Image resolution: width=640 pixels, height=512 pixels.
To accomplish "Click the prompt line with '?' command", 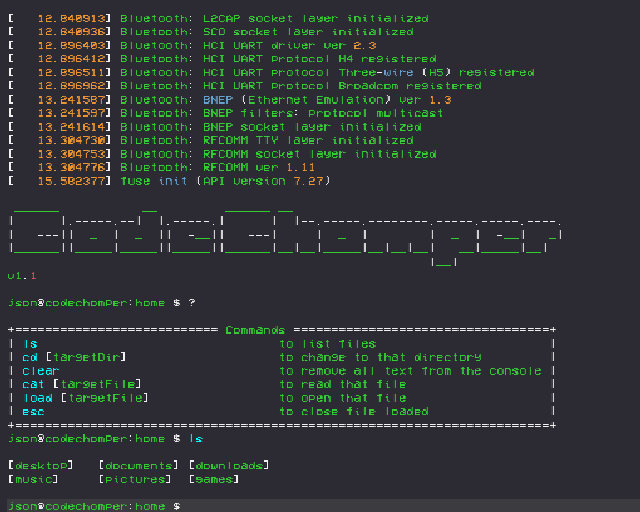I will 102,303.
